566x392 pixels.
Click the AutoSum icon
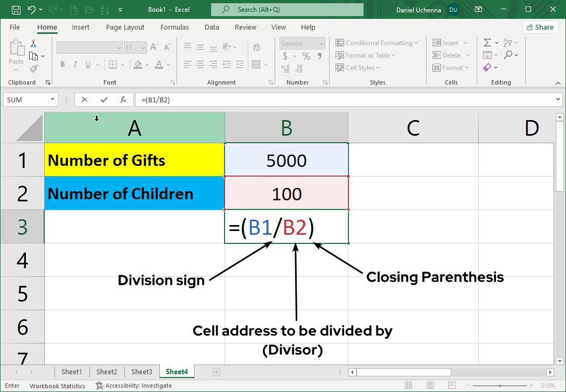click(487, 42)
